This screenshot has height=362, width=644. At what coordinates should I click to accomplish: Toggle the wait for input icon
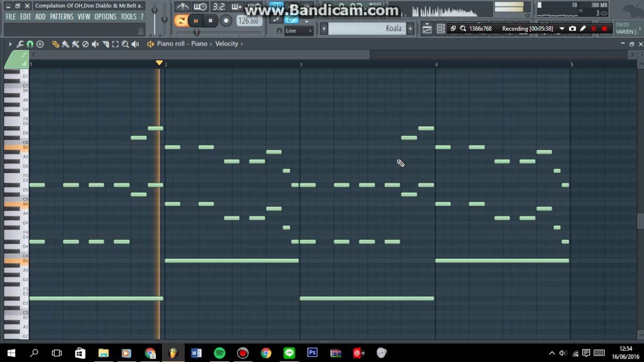click(200, 7)
